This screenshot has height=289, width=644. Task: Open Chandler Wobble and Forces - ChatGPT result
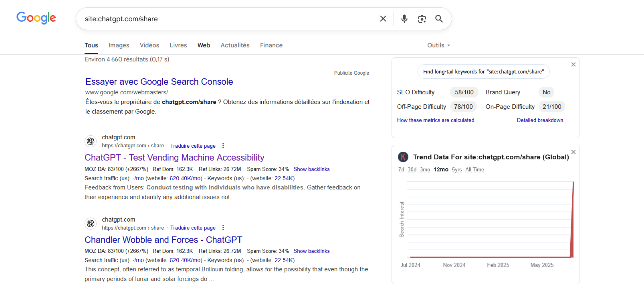pyautogui.click(x=164, y=240)
